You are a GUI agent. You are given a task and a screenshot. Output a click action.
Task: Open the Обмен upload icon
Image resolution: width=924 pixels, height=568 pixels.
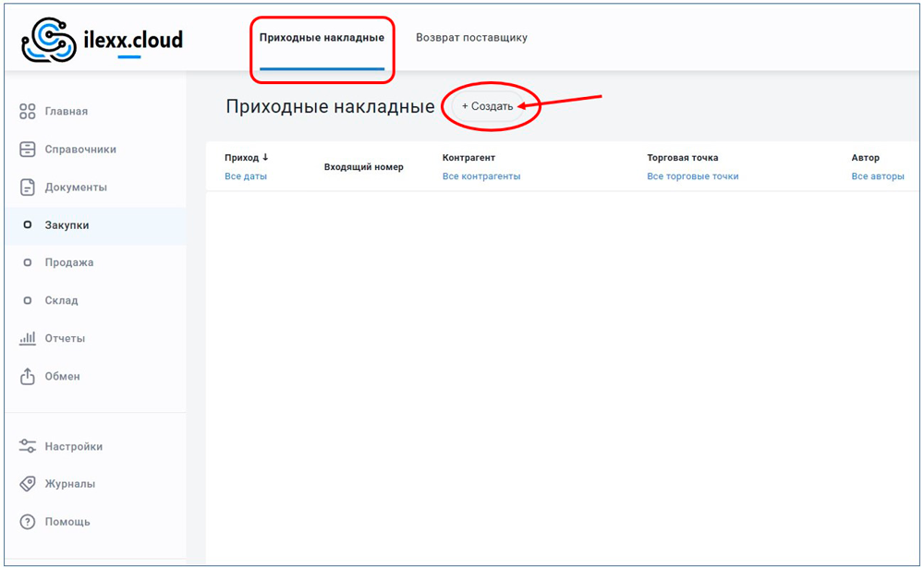pos(28,377)
